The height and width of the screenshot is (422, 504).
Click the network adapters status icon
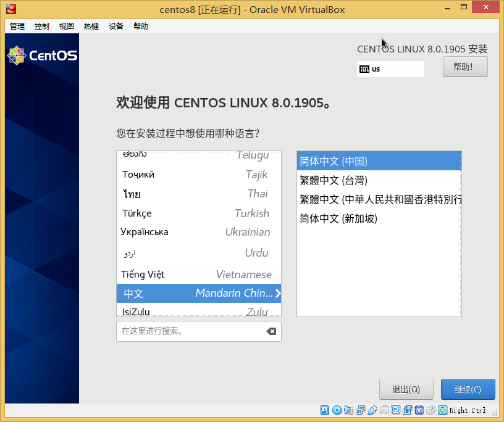pyautogui.click(x=361, y=410)
